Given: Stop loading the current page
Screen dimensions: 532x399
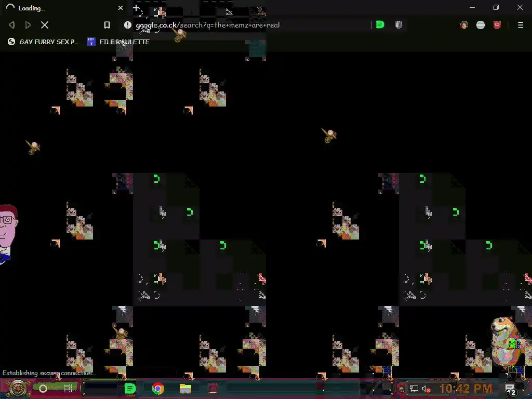Looking at the screenshot, I should coord(45,25).
